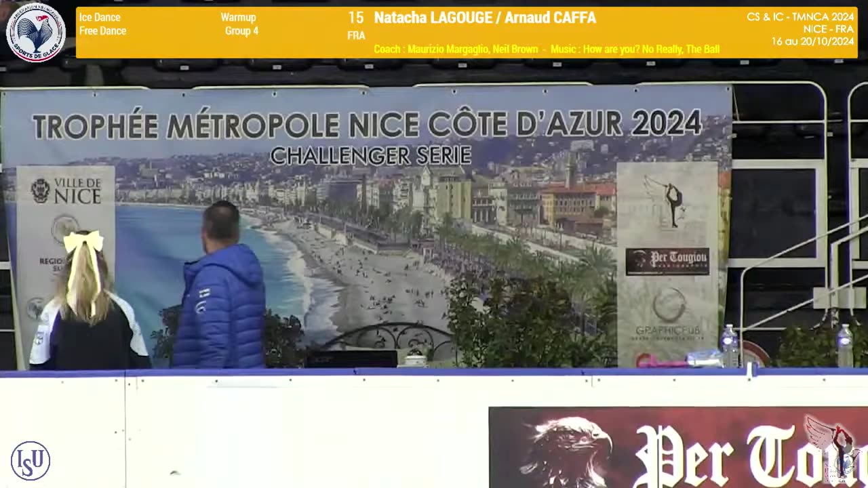868x488 pixels.
Task: Click the "NICE - FRA" location text
Action: pyautogui.click(x=829, y=29)
